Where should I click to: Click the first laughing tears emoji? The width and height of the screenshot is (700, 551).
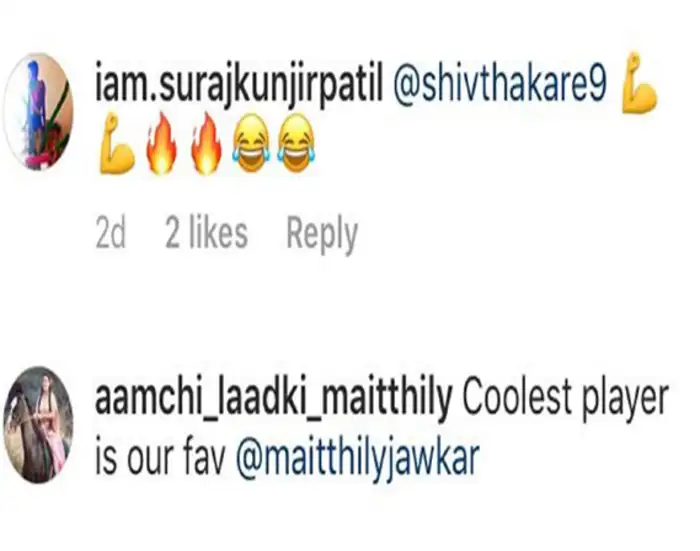[251, 148]
